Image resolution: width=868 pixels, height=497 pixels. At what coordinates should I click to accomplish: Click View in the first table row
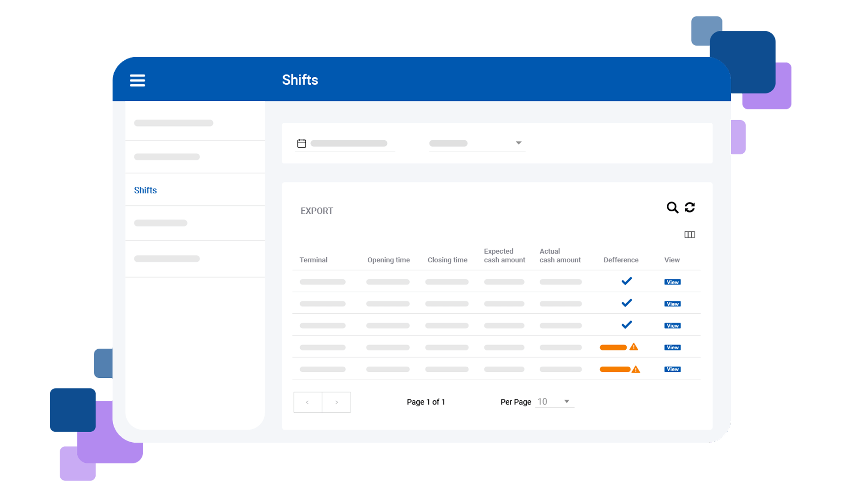click(x=672, y=282)
